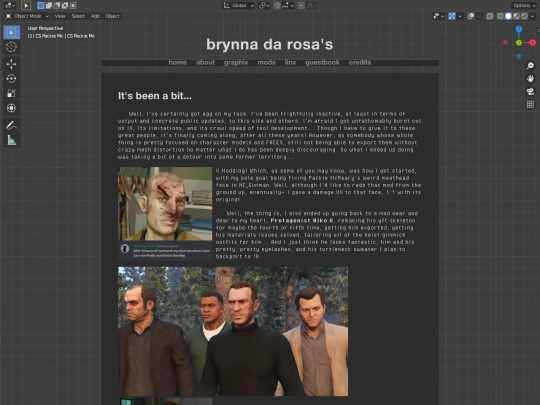Expand overlays settings arrow
The height and width of the screenshot is (405, 540).
coord(479,16)
